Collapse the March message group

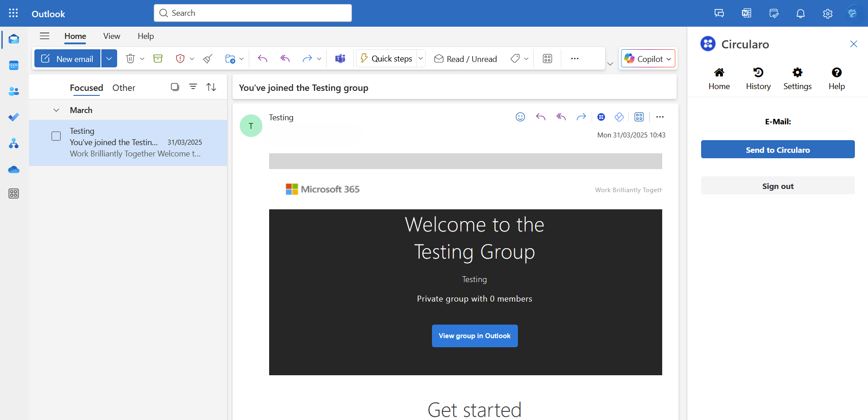[56, 110]
